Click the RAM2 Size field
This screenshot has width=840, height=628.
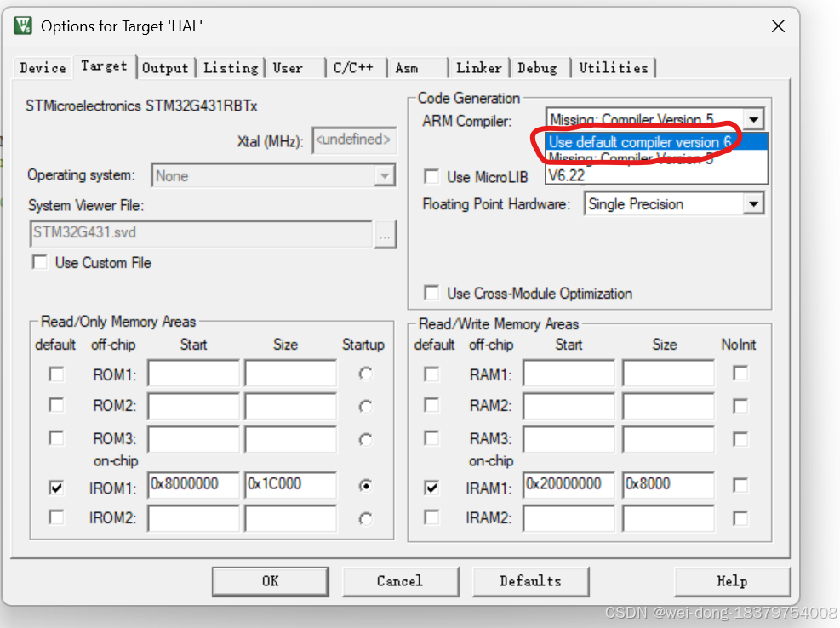pyautogui.click(x=668, y=406)
